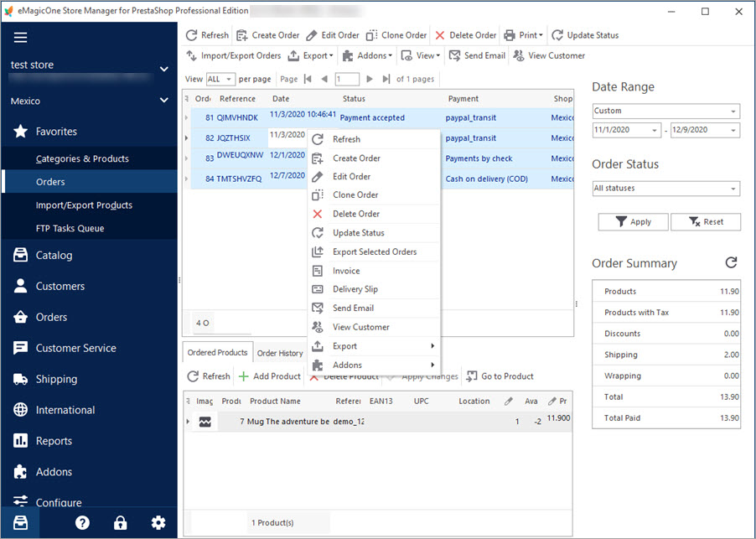756x539 pixels.
Task: Click Update Status in the toolbar
Action: pos(585,35)
